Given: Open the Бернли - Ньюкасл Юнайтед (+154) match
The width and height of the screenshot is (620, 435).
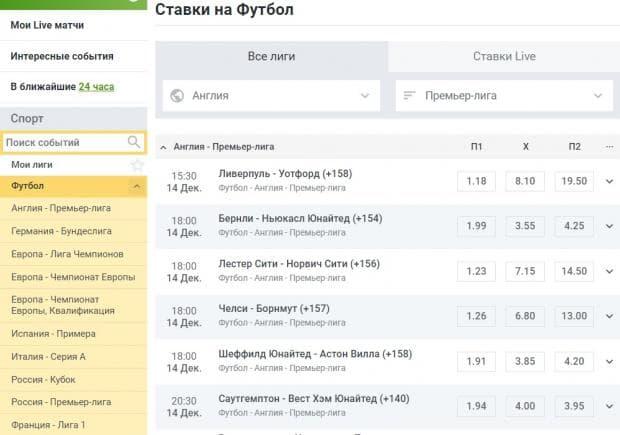Looking at the screenshot, I should (300, 219).
